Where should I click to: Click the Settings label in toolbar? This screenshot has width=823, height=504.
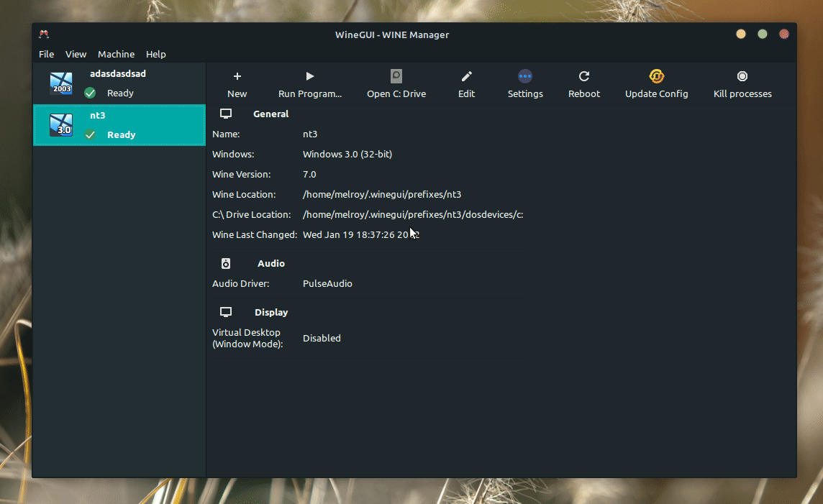(x=525, y=94)
